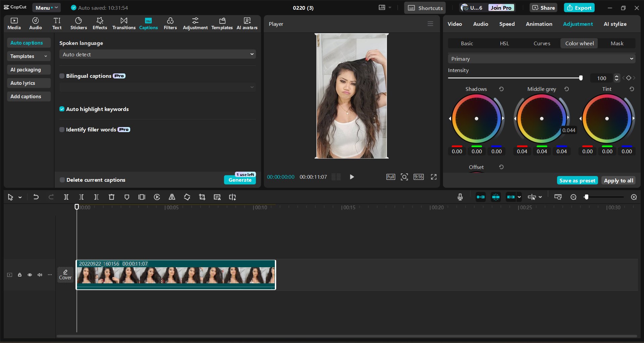Image resolution: width=644 pixels, height=343 pixels.
Task: Open the Animation tab
Action: pyautogui.click(x=539, y=24)
